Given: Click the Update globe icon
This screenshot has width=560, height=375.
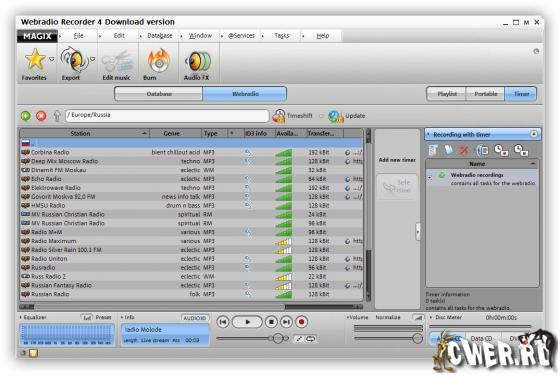Looking at the screenshot, I should (x=335, y=116).
